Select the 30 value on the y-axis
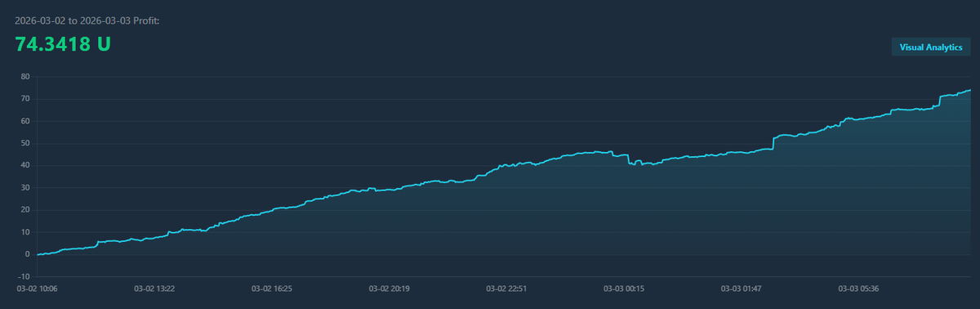 pos(25,187)
